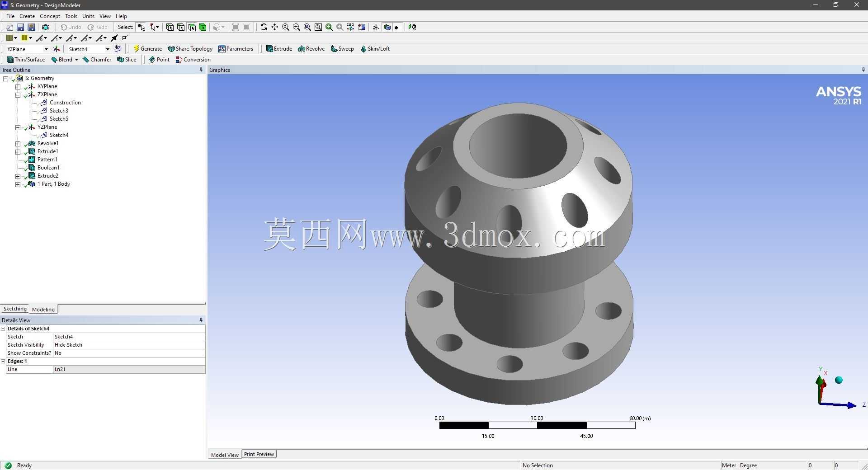Click the Revolve tool
The height and width of the screenshot is (470, 868).
[x=311, y=49]
